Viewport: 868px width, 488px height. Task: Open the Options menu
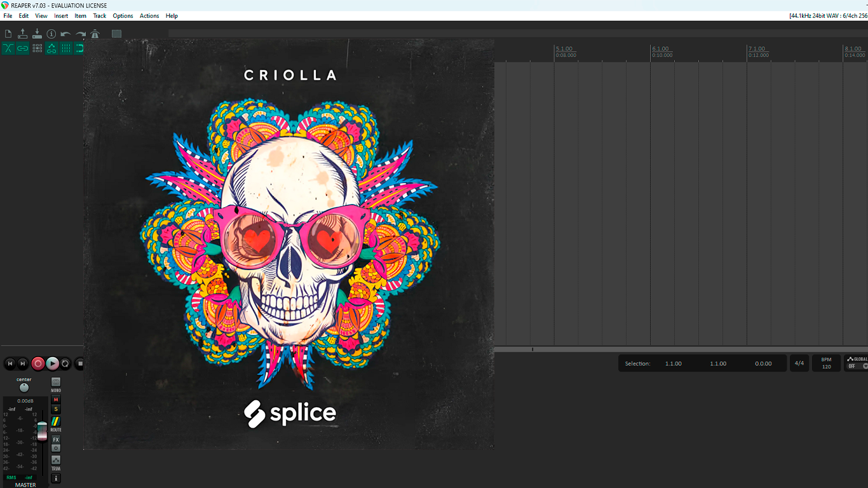click(x=123, y=16)
